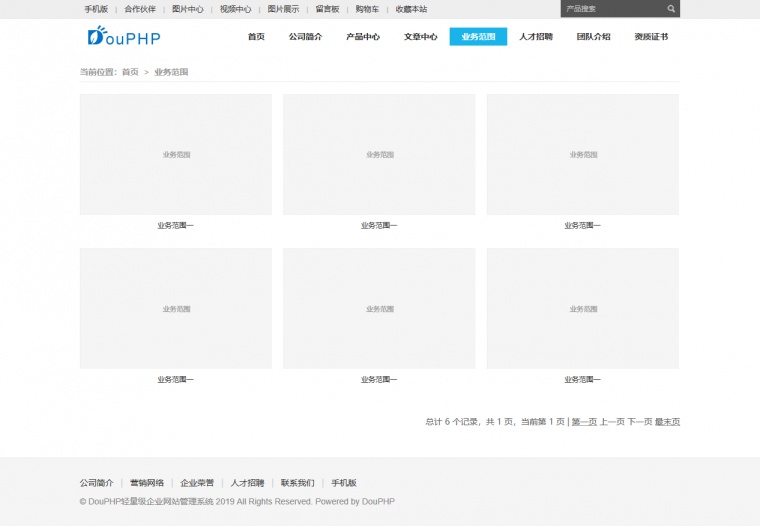Click the DouPHP logo
The width and height of the screenshot is (760, 526).
(x=124, y=36)
